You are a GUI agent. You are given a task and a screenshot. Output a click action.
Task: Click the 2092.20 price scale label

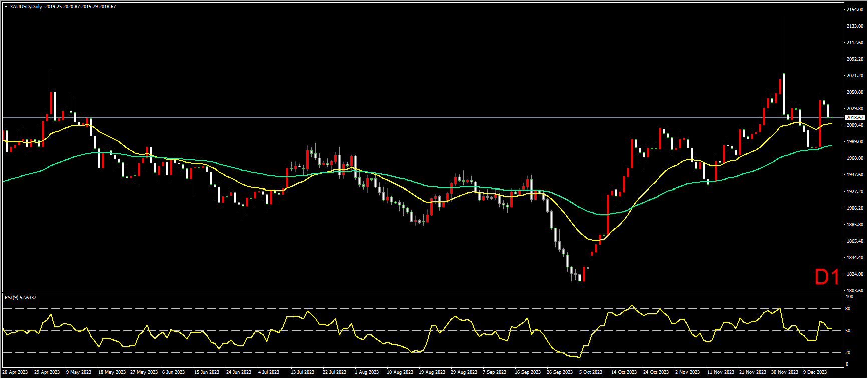(855, 59)
